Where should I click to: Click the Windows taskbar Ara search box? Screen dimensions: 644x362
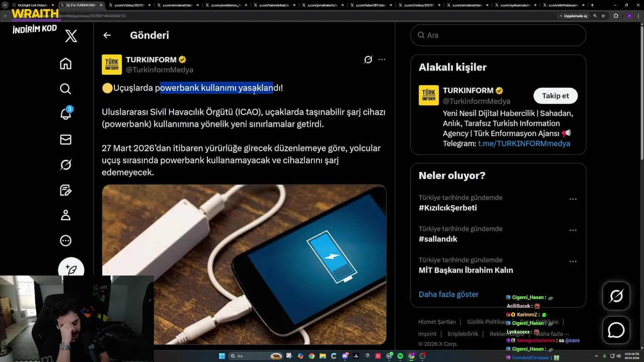256,356
